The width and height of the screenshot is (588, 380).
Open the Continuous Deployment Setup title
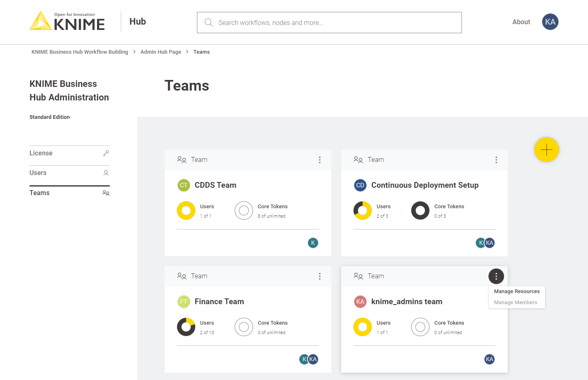pos(425,185)
